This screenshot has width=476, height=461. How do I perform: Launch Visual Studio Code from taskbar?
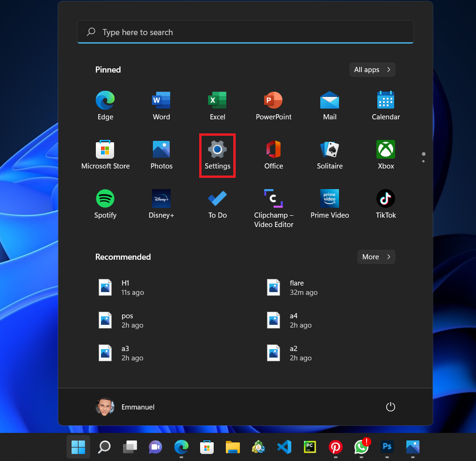(284, 447)
